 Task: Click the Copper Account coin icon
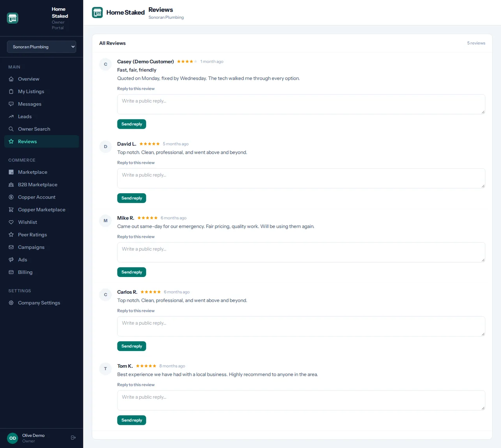click(11, 197)
